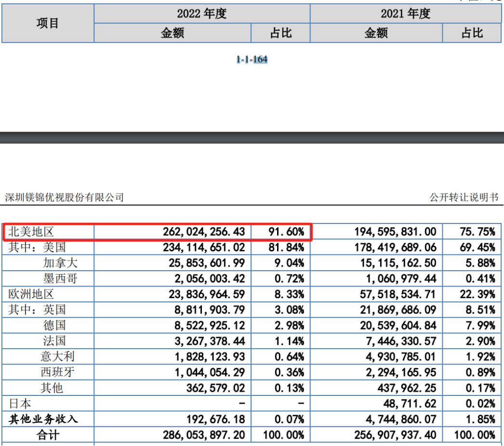Select the 北美地区 row label
The width and height of the screenshot is (504, 446).
click(x=31, y=232)
